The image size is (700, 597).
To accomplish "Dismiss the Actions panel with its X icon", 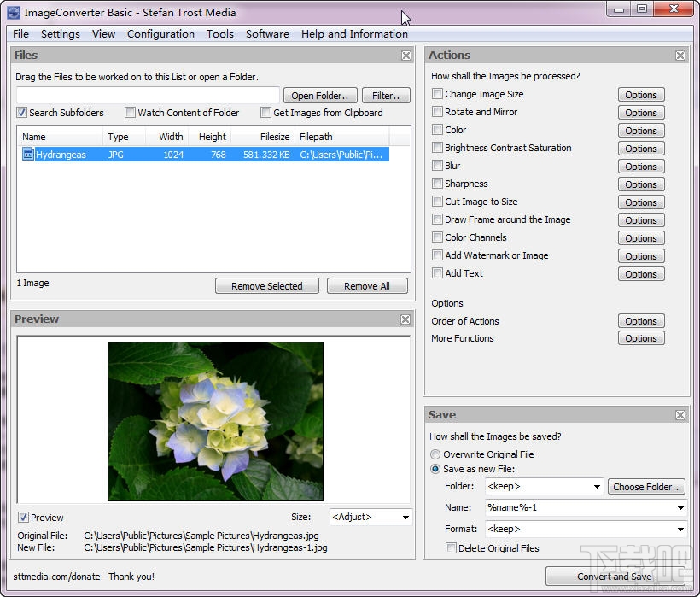I will pyautogui.click(x=680, y=55).
